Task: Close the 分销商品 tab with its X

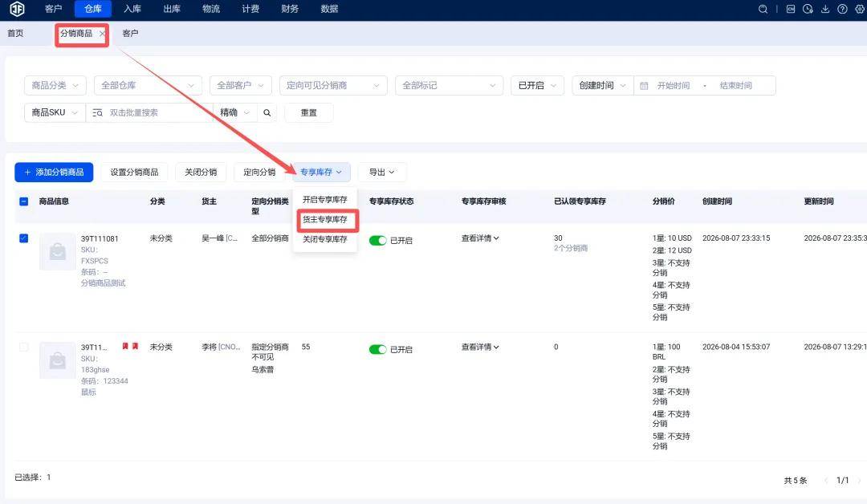Action: (x=102, y=34)
